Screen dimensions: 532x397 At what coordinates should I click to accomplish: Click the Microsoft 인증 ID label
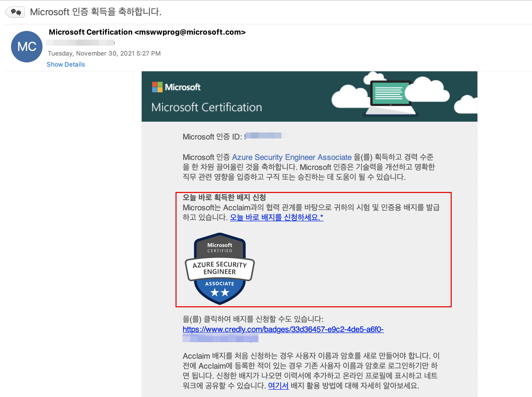pos(212,137)
